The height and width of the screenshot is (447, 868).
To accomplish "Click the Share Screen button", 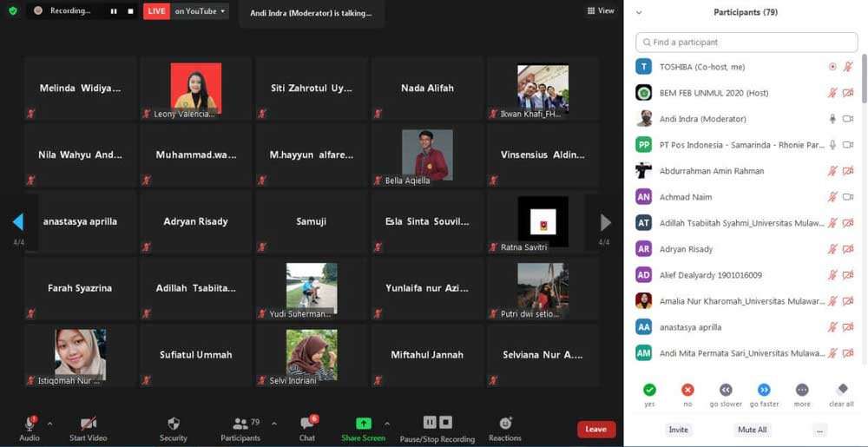I will 363,428.
